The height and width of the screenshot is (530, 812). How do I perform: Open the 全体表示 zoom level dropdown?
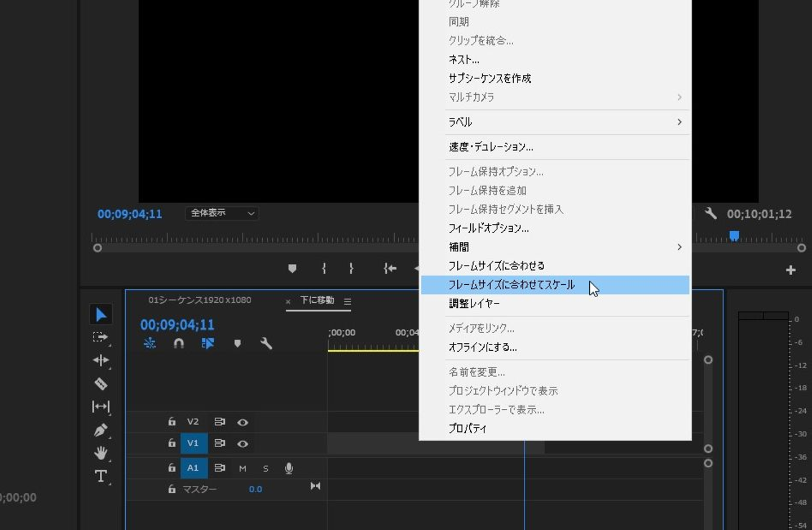pyautogui.click(x=222, y=213)
